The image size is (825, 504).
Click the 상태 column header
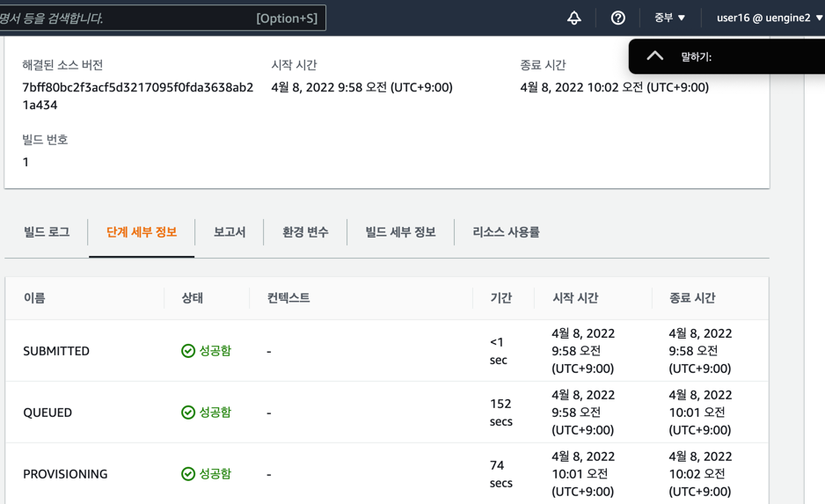point(192,298)
